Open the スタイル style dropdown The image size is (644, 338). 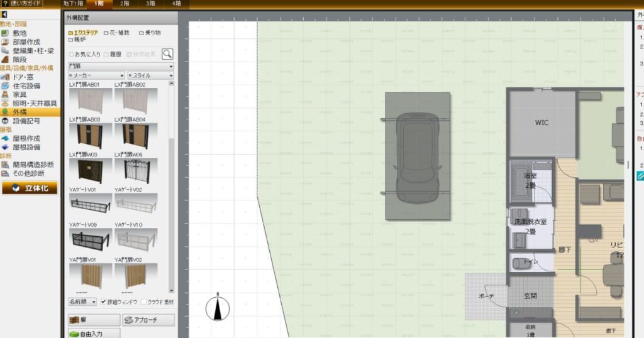150,75
